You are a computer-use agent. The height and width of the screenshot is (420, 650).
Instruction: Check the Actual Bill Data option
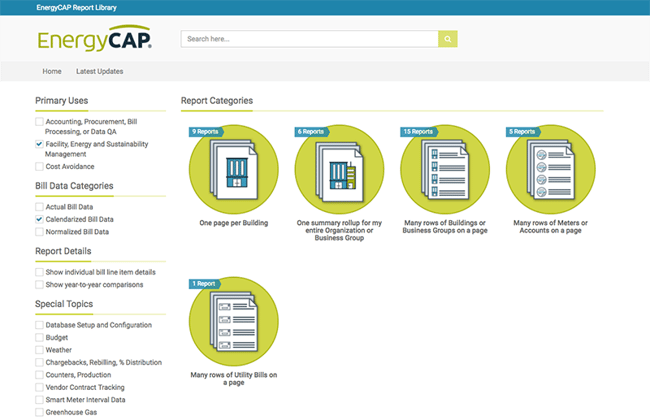pos(39,206)
